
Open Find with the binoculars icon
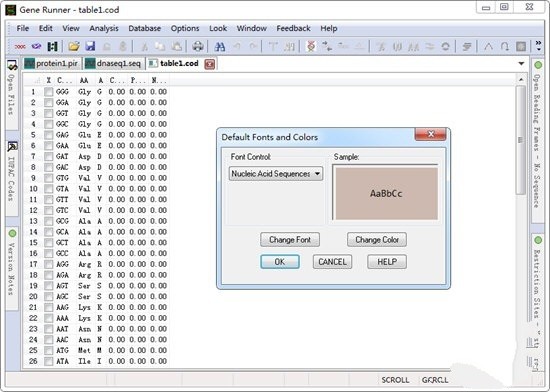tap(220, 46)
